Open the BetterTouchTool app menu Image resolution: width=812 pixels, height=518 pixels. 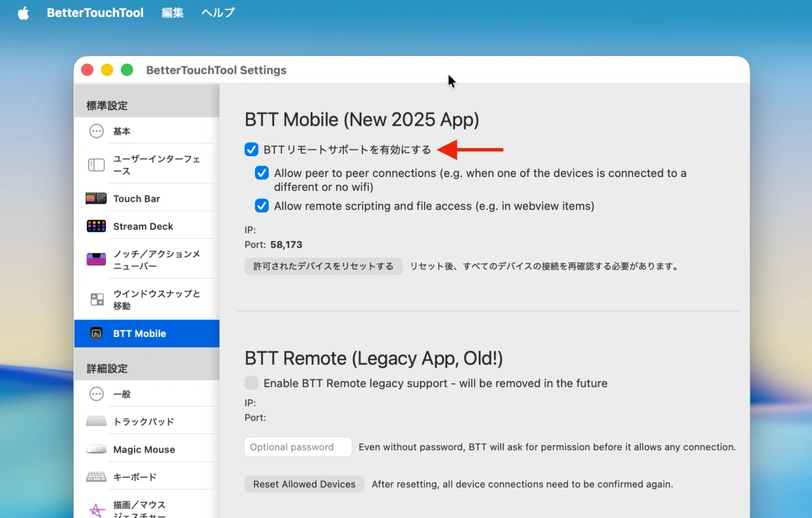95,13
